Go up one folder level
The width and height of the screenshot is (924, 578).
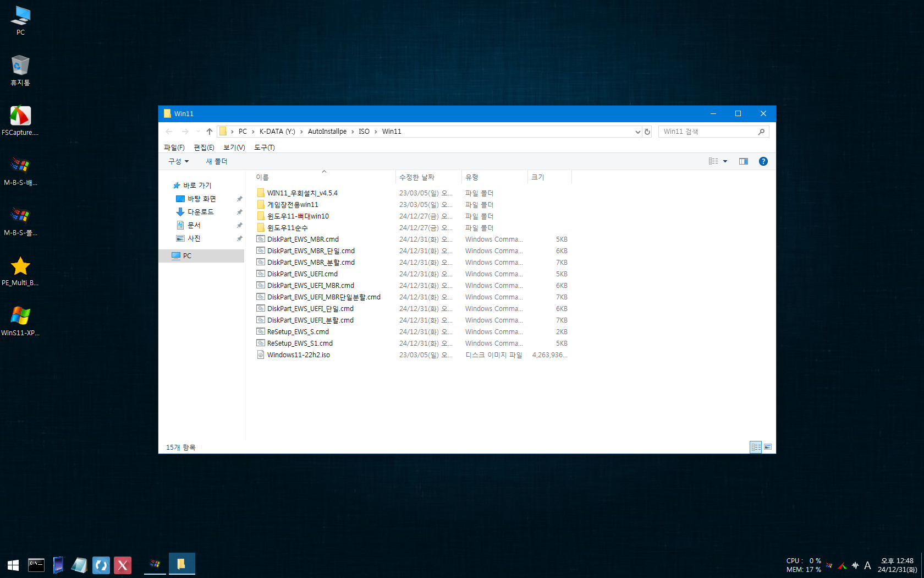pyautogui.click(x=210, y=132)
